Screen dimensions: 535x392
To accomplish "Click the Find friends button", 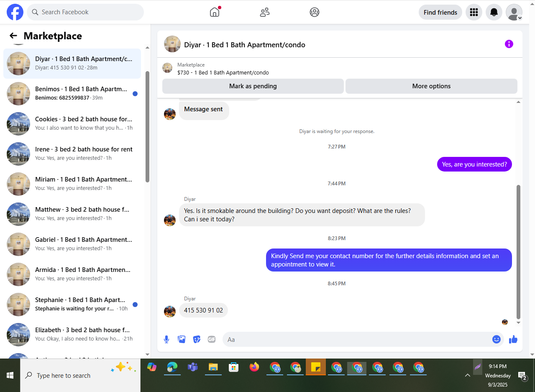I will pyautogui.click(x=440, y=12).
